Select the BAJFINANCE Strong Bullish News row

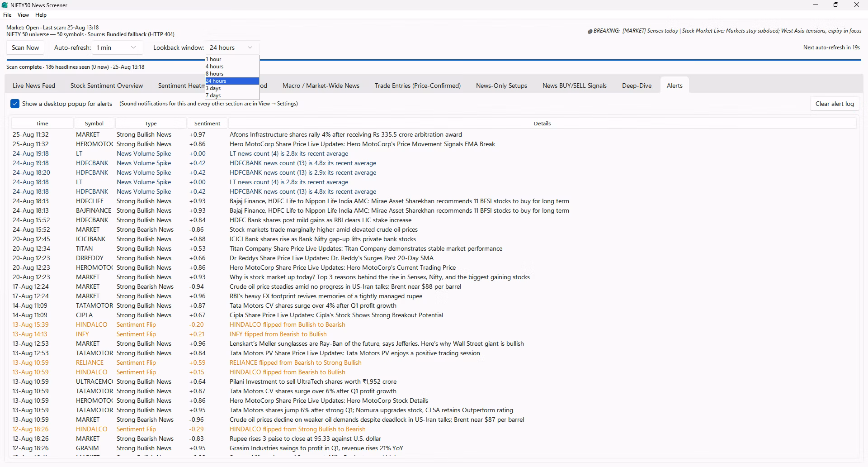[x=434, y=210]
